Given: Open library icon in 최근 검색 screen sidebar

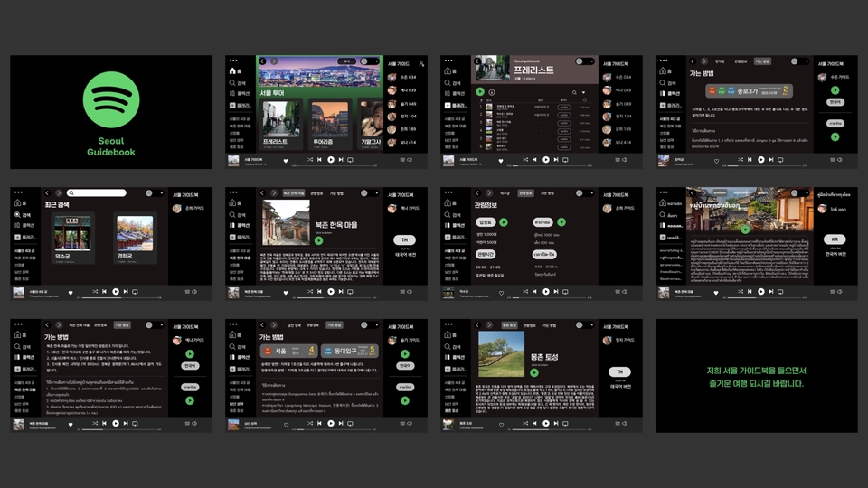Looking at the screenshot, I should pyautogui.click(x=17, y=225).
